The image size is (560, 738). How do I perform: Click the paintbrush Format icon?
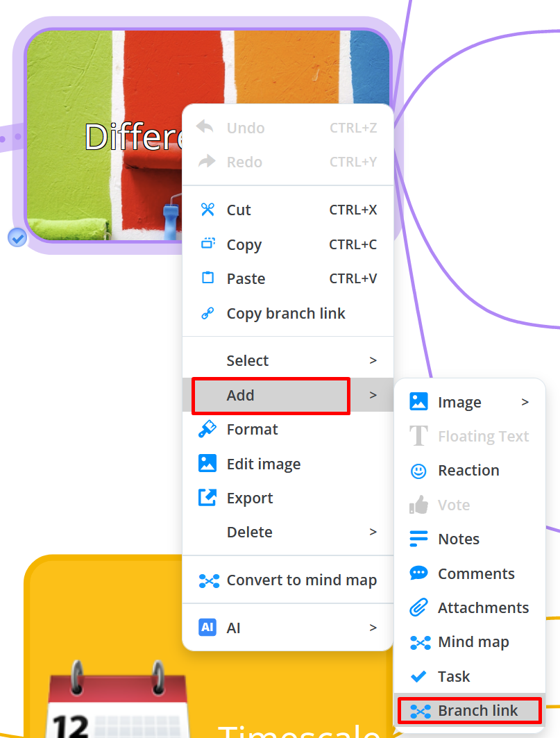pyautogui.click(x=207, y=429)
